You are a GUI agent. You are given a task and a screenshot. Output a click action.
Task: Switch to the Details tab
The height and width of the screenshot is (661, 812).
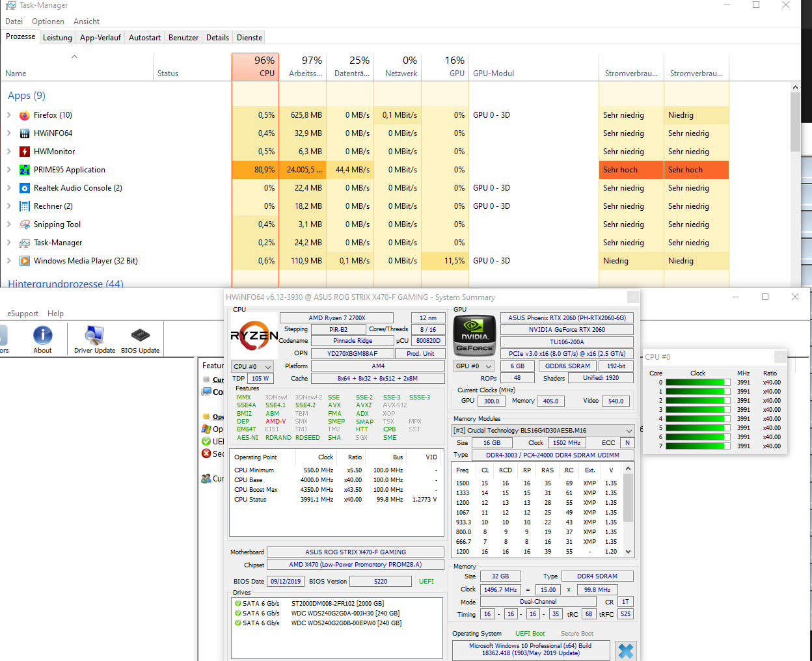[x=217, y=38]
